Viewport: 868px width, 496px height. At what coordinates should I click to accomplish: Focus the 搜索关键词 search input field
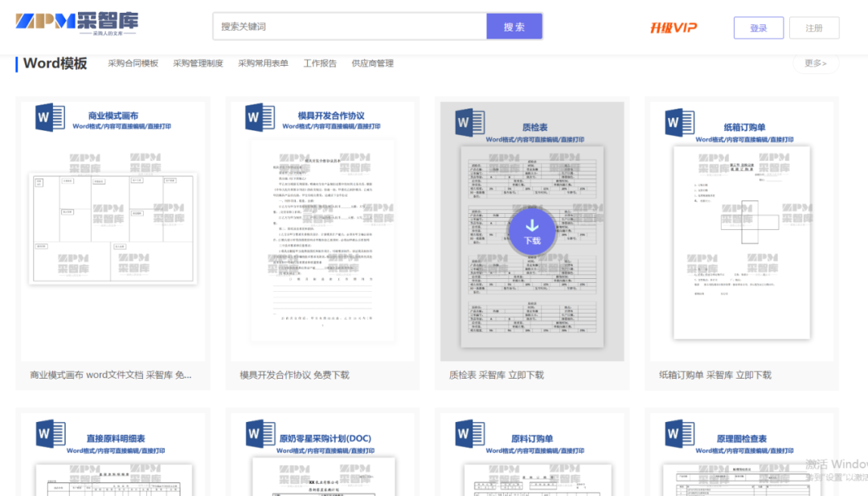[350, 27]
